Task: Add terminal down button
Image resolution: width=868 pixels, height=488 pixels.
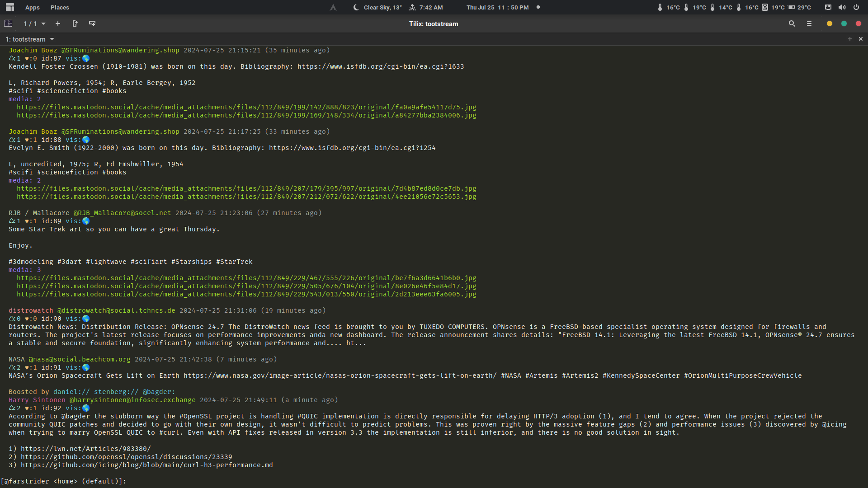Action: point(92,23)
